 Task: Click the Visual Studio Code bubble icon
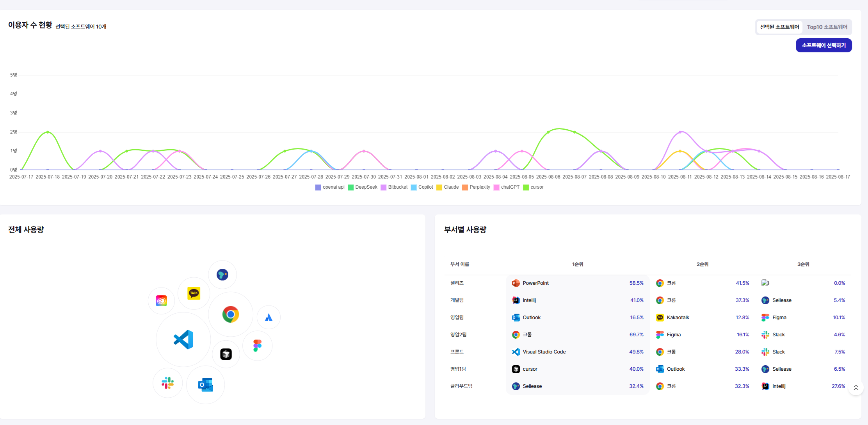pos(183,339)
